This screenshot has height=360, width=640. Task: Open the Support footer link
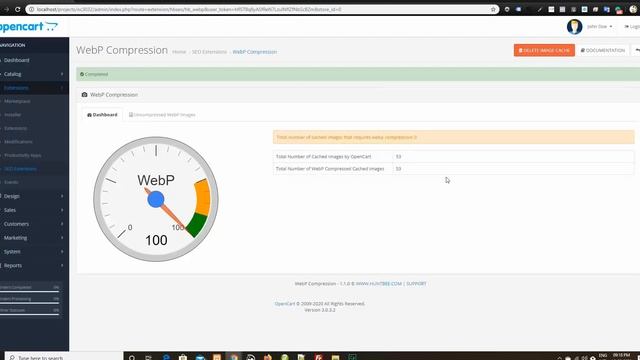pos(416,284)
